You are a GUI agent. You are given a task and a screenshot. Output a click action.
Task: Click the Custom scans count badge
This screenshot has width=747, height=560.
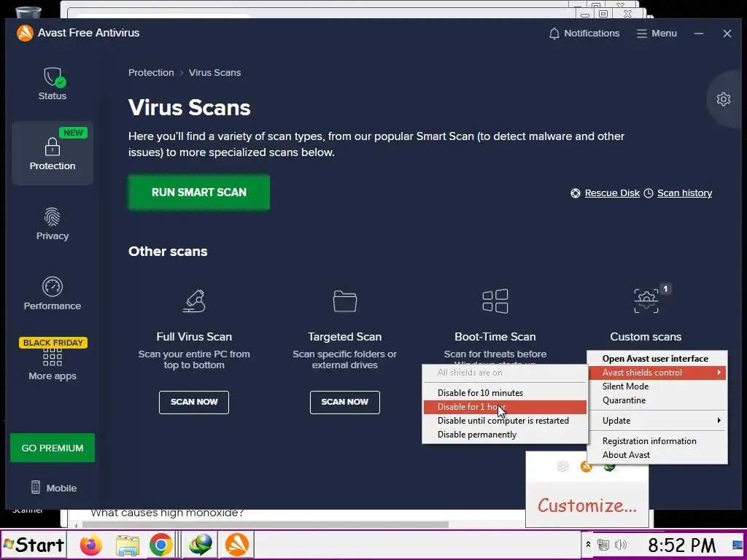665,289
